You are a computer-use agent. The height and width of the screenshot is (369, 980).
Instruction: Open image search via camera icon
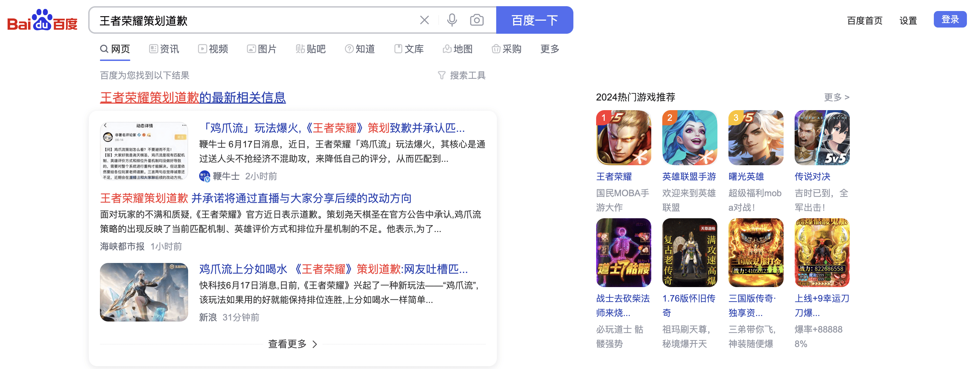476,20
